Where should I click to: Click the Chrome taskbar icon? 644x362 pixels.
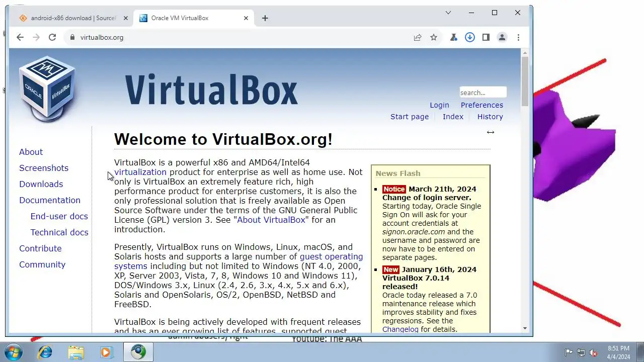point(138,352)
